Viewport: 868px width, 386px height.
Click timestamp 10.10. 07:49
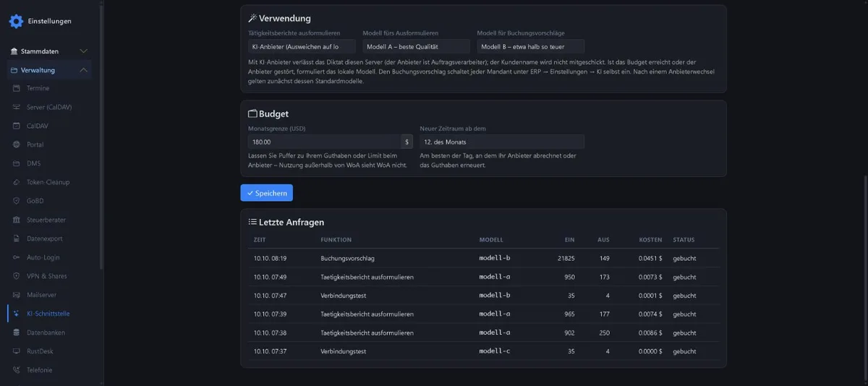[x=271, y=277]
